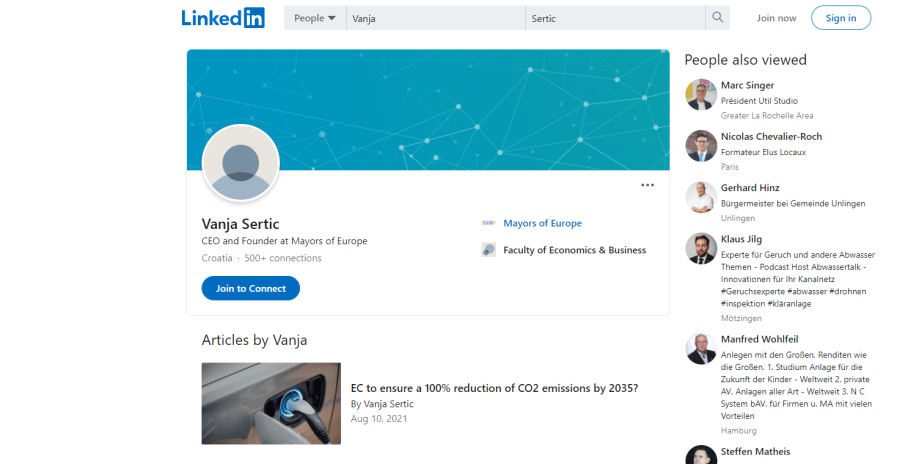Open the three-dot more options menu
The image size is (900, 464).
[647, 185]
